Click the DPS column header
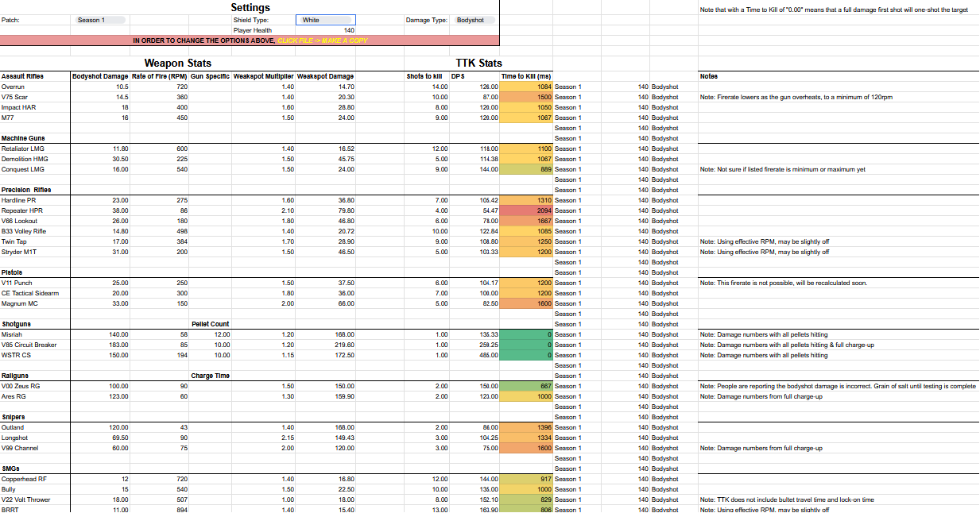This screenshot has height=513, width=980. point(458,76)
